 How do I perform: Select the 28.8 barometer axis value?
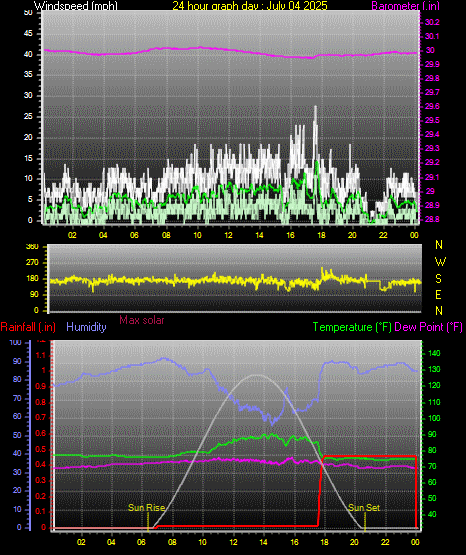432,219
